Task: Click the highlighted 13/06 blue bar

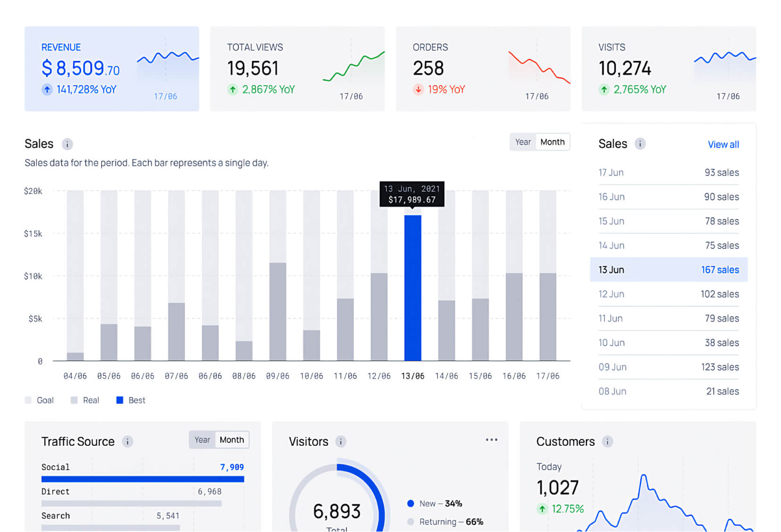Action: pyautogui.click(x=412, y=288)
